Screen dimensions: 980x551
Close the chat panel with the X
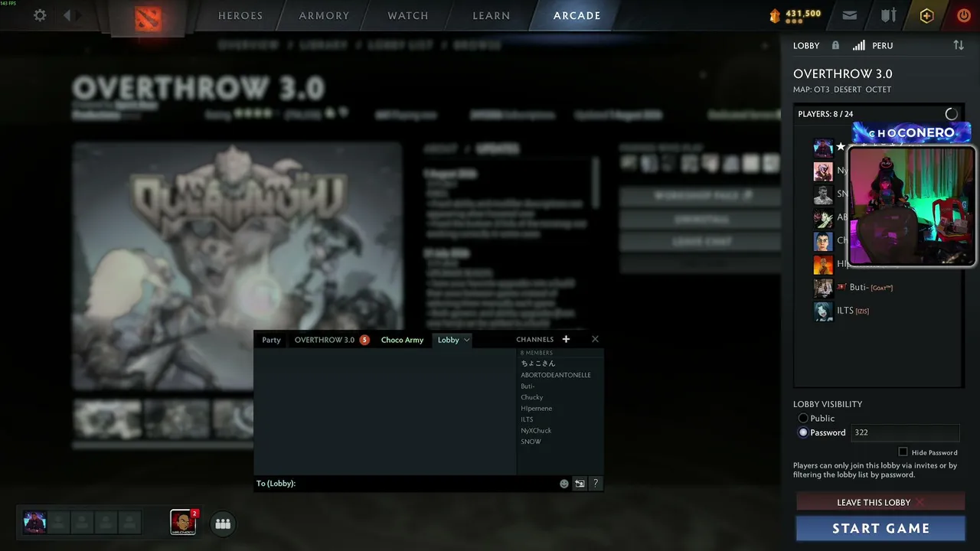click(595, 339)
